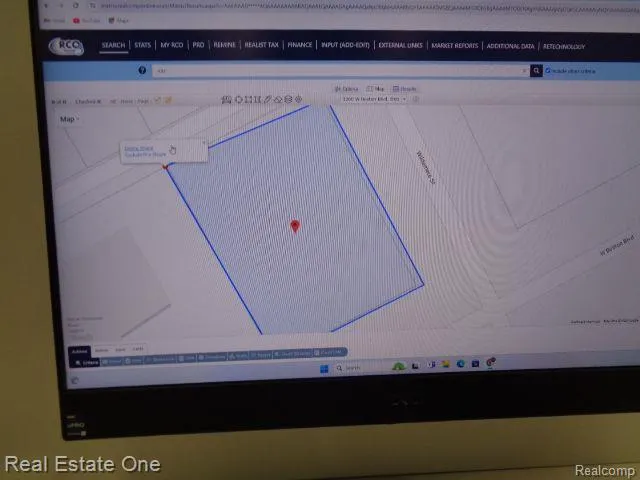The width and height of the screenshot is (640, 480).
Task: Open the STATS menu
Action: (x=142, y=46)
